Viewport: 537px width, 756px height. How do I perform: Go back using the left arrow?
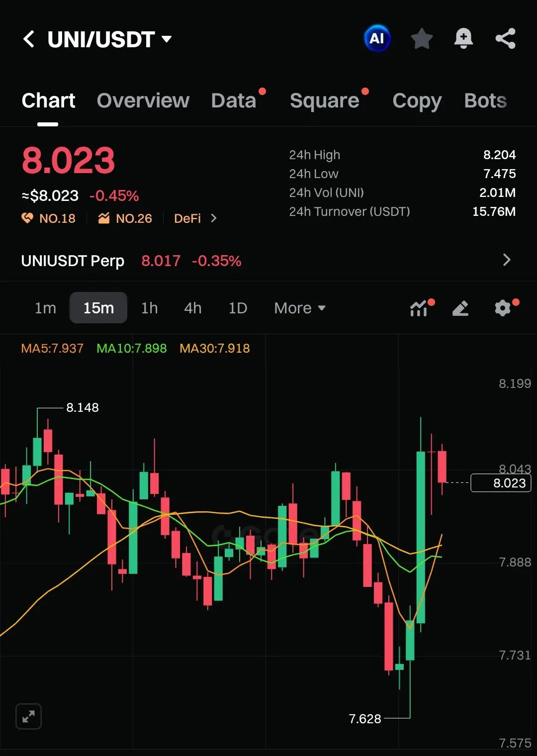29,39
